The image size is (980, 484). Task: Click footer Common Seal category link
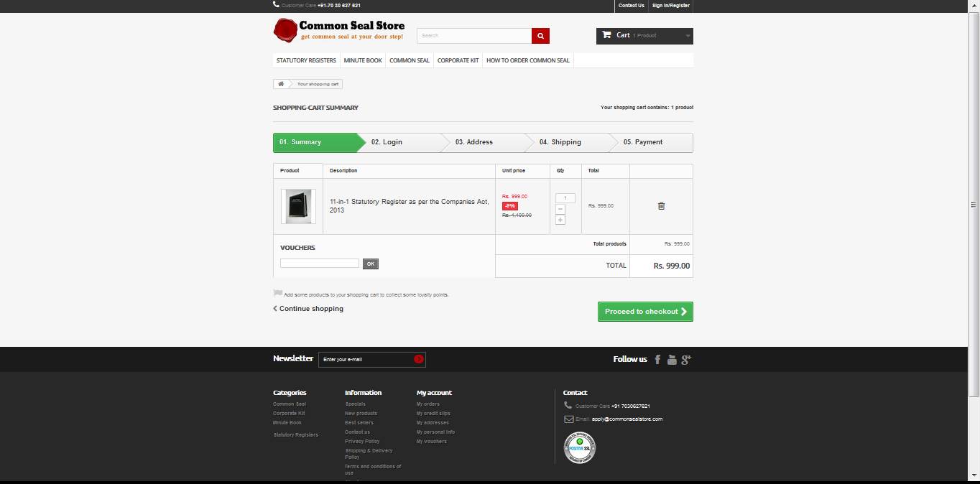coord(290,404)
